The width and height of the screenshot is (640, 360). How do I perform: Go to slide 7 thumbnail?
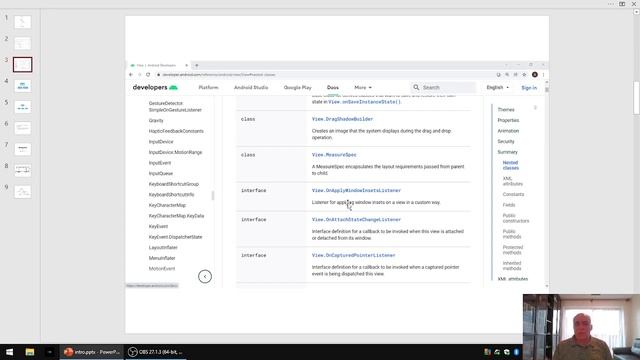tap(22, 149)
